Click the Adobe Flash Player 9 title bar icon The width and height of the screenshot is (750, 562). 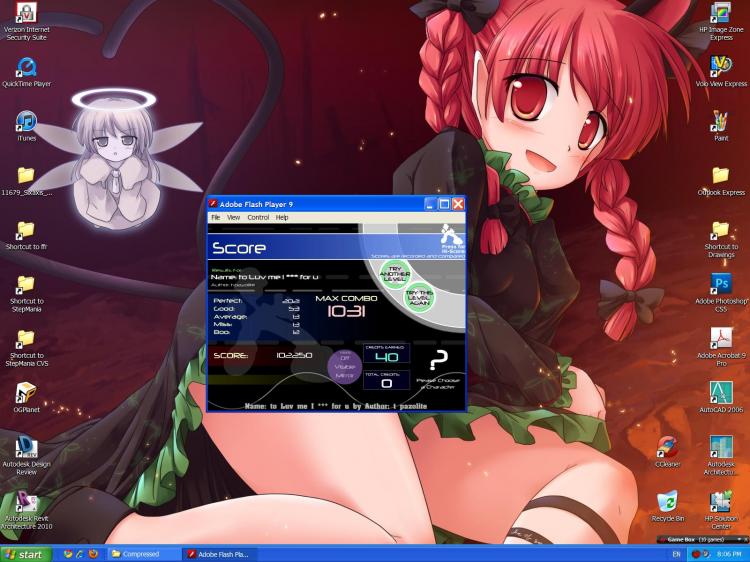tap(213, 204)
